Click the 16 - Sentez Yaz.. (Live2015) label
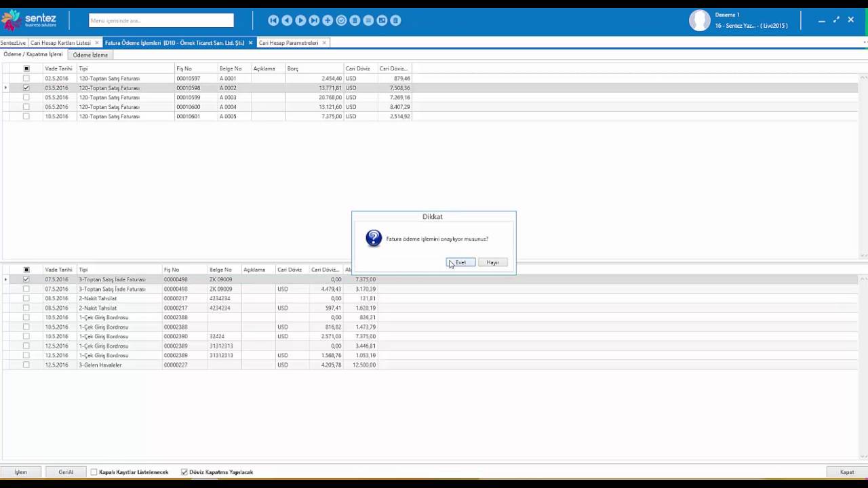Screen dimensions: 868x488 coord(751,26)
